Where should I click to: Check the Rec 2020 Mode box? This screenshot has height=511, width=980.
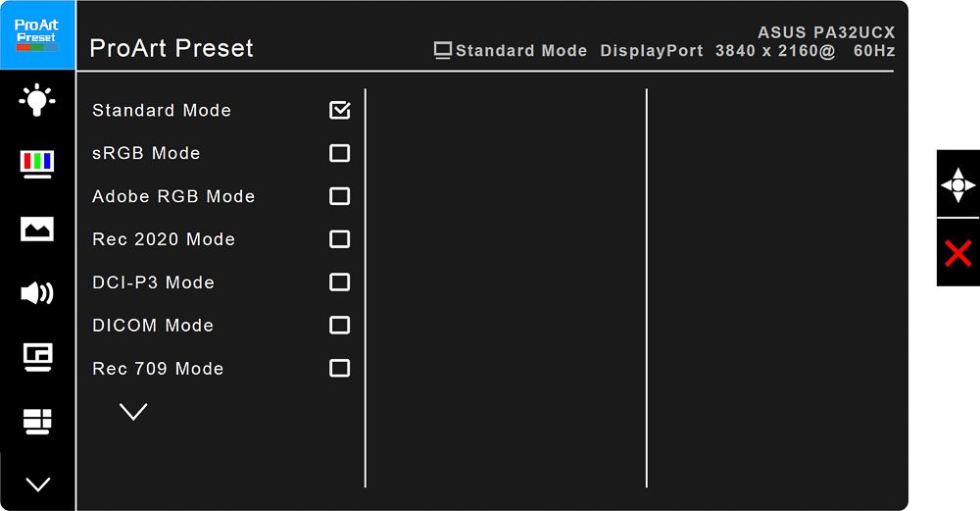click(339, 239)
